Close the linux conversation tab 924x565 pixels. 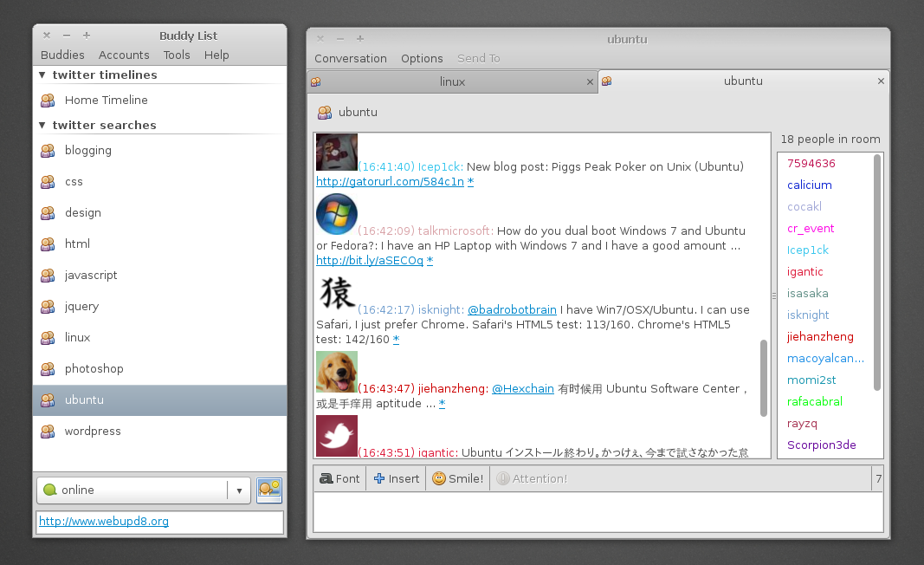[590, 82]
